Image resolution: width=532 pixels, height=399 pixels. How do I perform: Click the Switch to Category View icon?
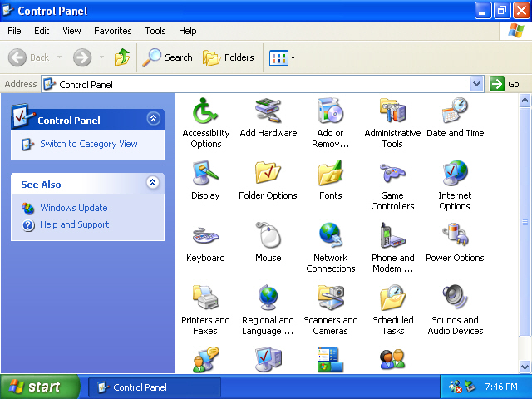point(27,145)
